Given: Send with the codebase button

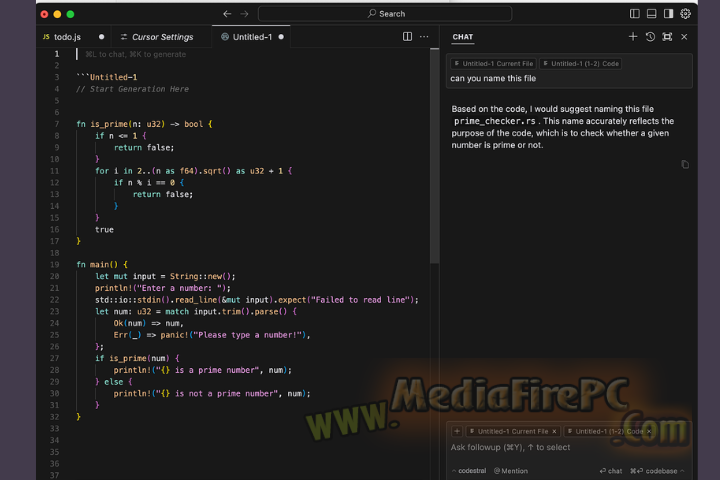Looking at the screenshot, I should pyautogui.click(x=653, y=471).
